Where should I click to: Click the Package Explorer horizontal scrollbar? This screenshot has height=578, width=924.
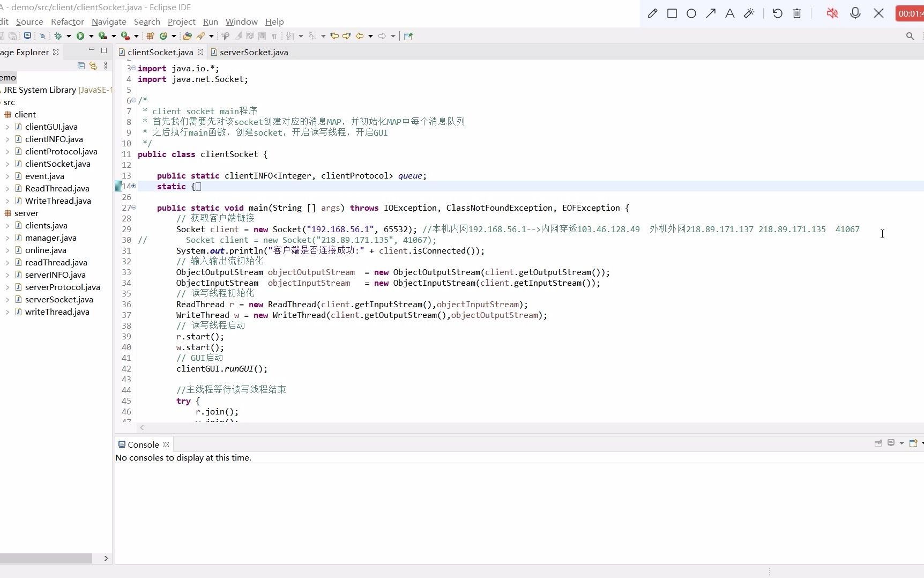(46, 558)
